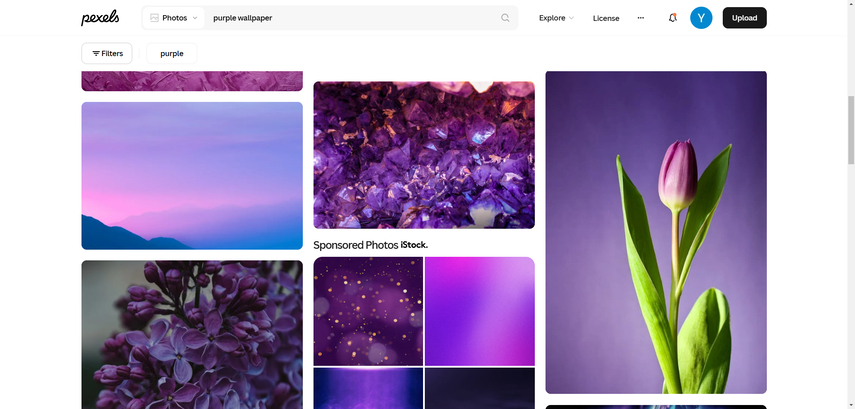The width and height of the screenshot is (855, 409).
Task: Expand the Explore menu
Action: point(556,18)
